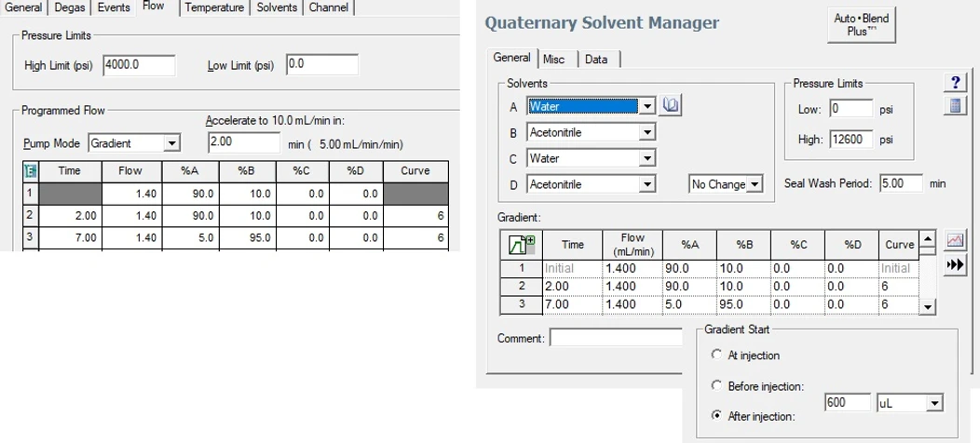Click Time cell 7.00 in Programmed Flow table
The image size is (980, 443).
[70, 238]
